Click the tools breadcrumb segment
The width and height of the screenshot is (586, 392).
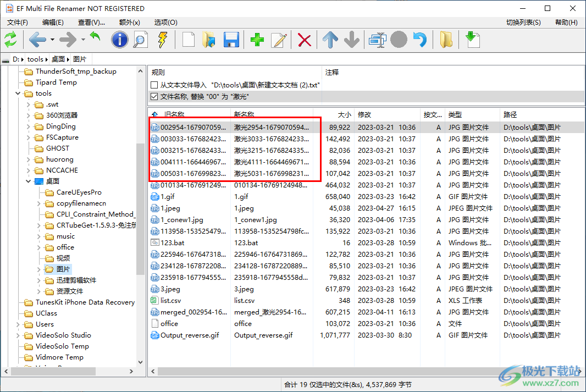(x=35, y=59)
